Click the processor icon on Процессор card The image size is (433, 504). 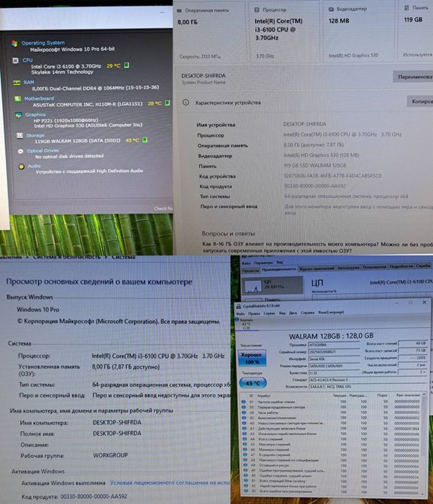click(257, 9)
